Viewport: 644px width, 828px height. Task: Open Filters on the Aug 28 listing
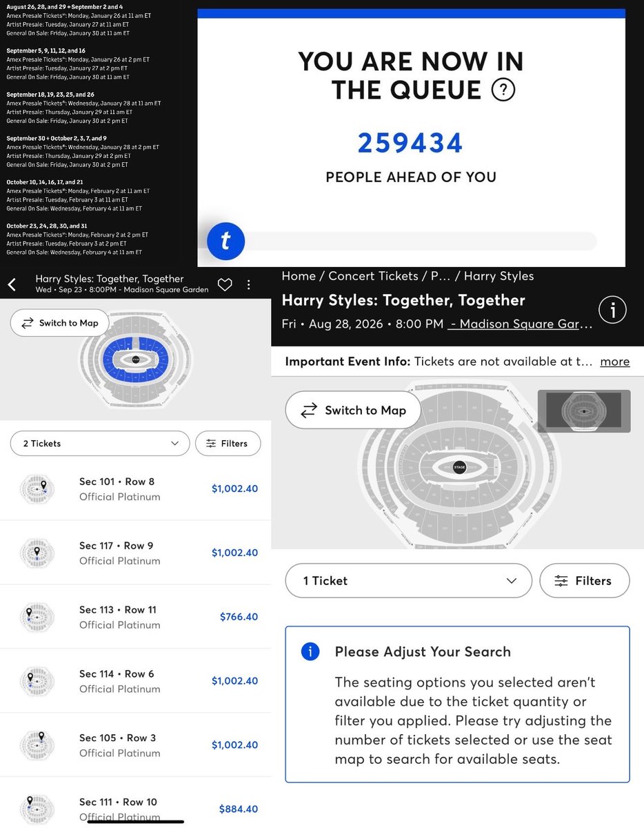click(584, 581)
